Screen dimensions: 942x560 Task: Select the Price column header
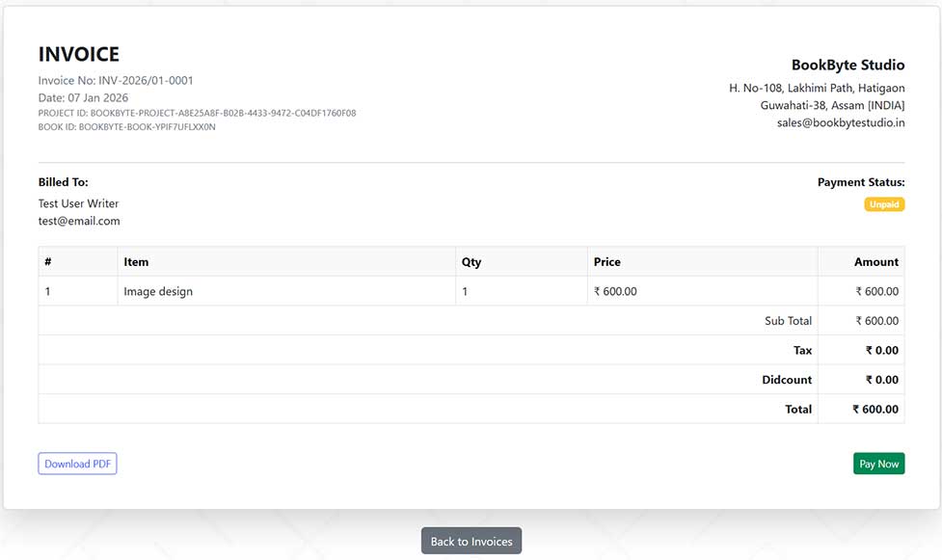click(x=606, y=261)
